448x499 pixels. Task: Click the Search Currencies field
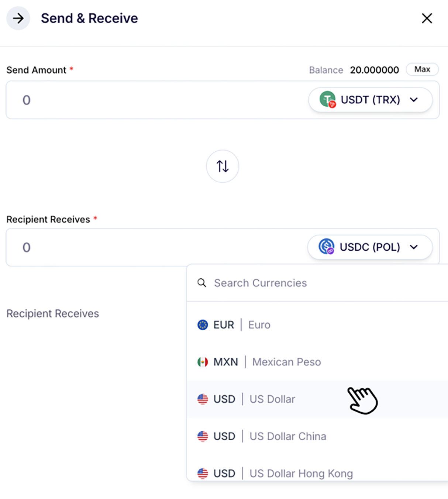click(x=317, y=283)
